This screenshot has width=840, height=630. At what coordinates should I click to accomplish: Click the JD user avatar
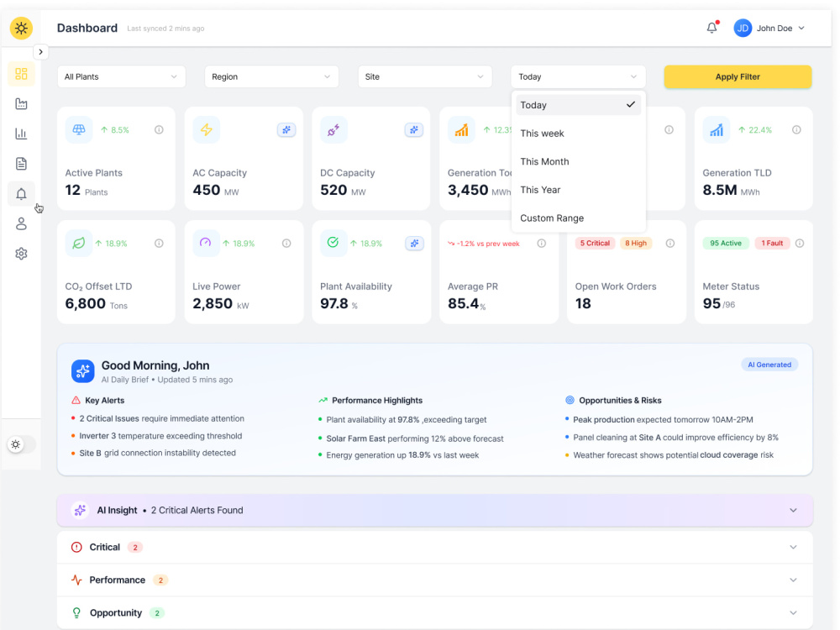pos(743,29)
